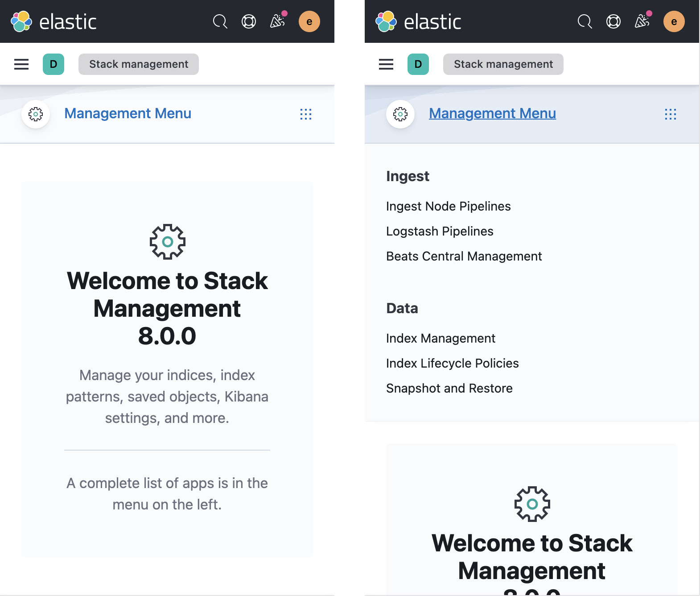Open search in the right panel header
Viewport: 700px width, 596px height.
(585, 21)
